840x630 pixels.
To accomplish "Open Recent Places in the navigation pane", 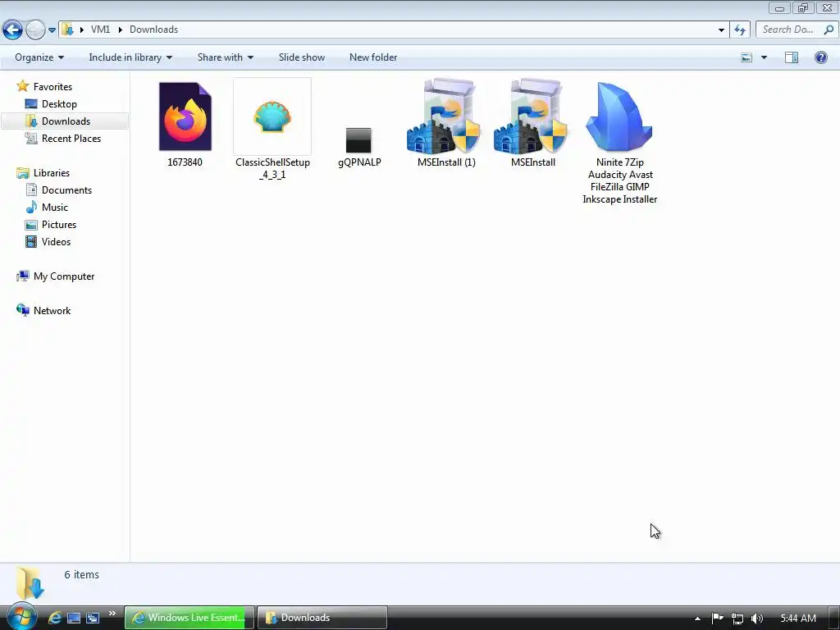I will coord(71,138).
